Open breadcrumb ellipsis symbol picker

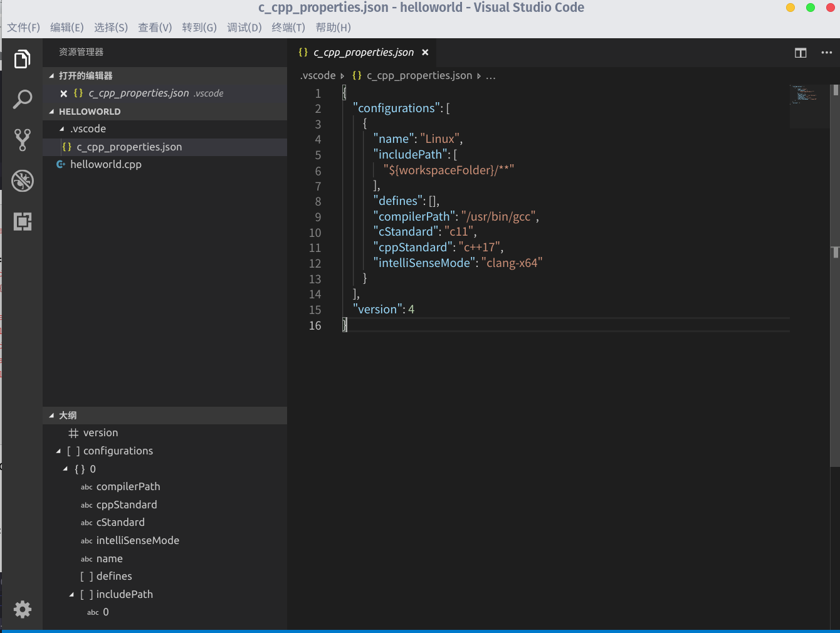(x=490, y=76)
